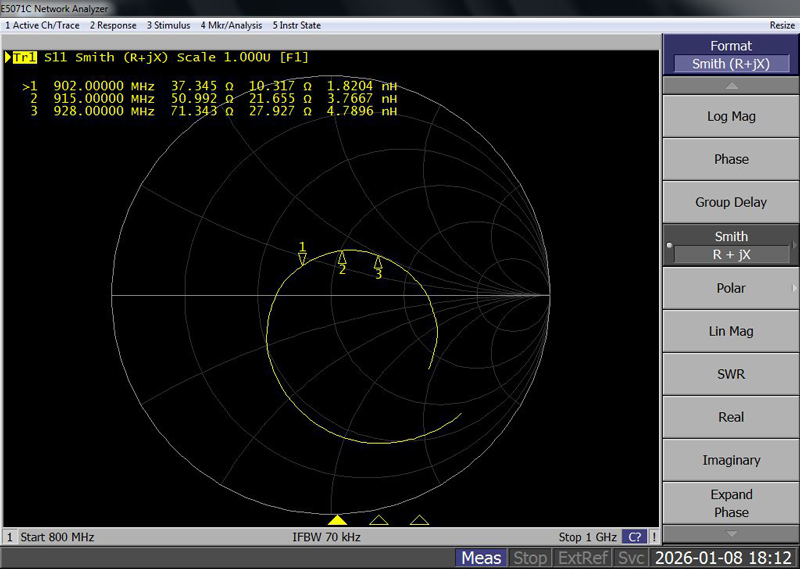Expand the Polar format submenu
800x569 pixels.
[731, 288]
